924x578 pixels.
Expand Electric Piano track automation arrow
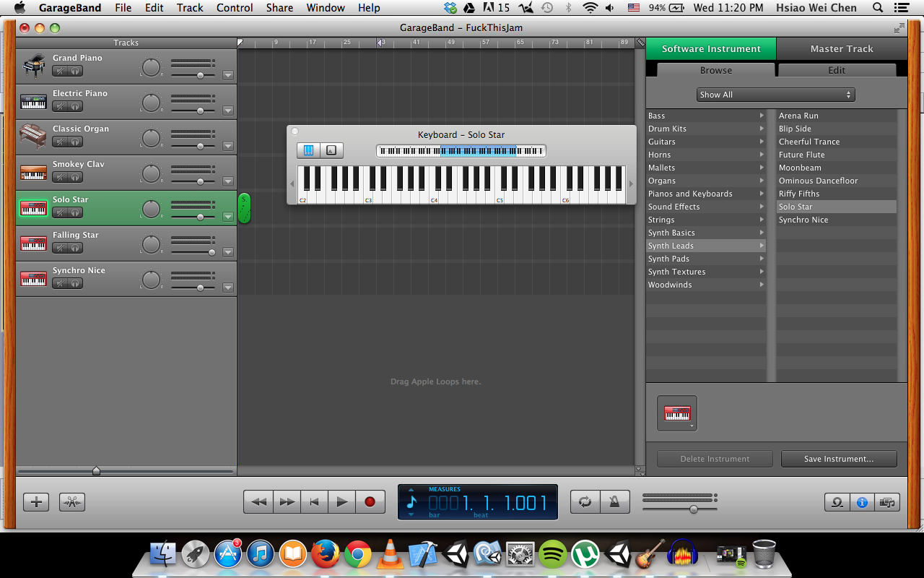(228, 111)
